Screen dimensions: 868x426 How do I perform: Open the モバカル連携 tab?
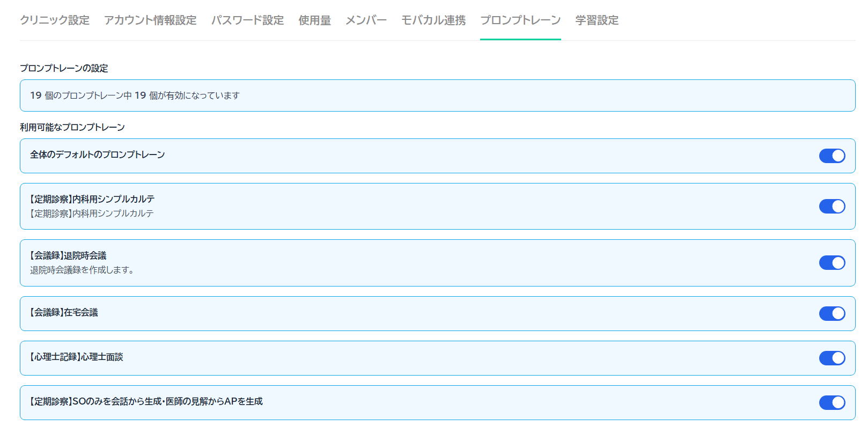coord(433,20)
